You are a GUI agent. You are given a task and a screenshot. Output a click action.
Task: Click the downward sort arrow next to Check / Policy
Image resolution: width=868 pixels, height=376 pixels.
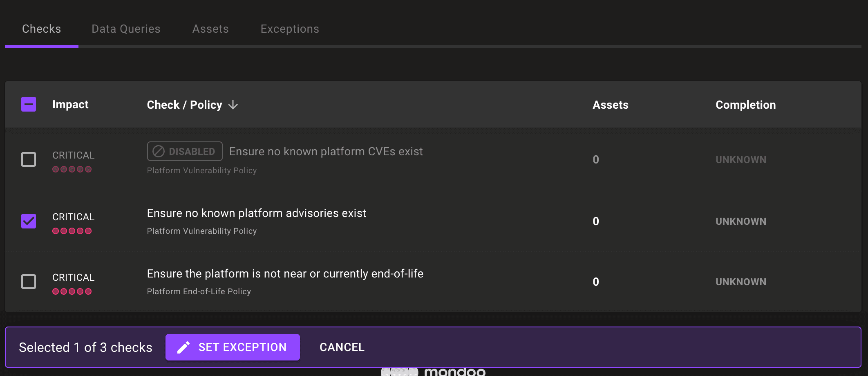pyautogui.click(x=233, y=105)
